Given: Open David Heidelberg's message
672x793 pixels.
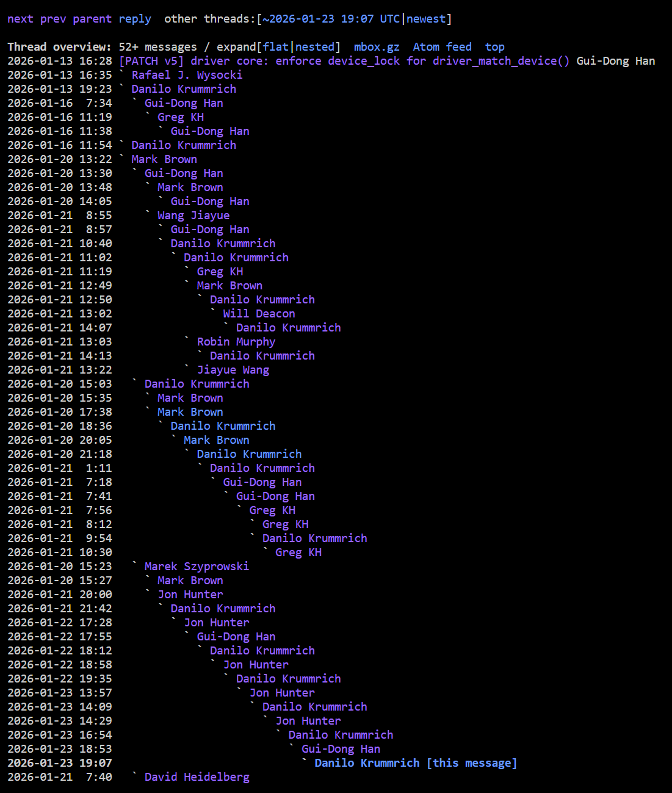Looking at the screenshot, I should pos(197,777).
